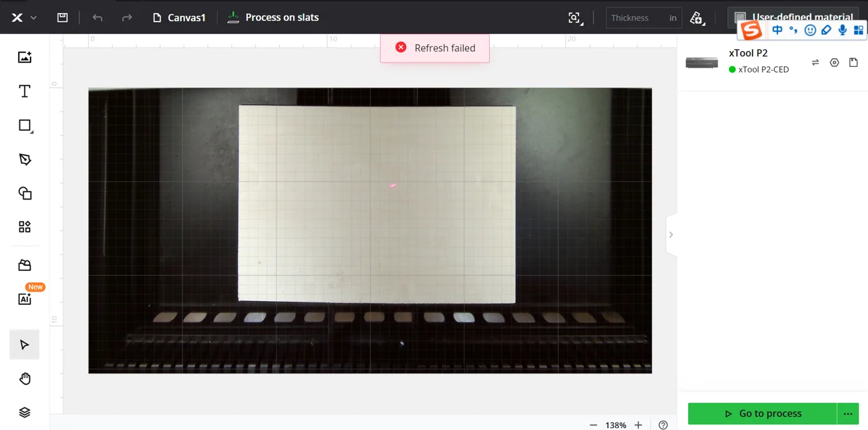Open the AI image generator tool
The image size is (868, 430).
point(25,299)
